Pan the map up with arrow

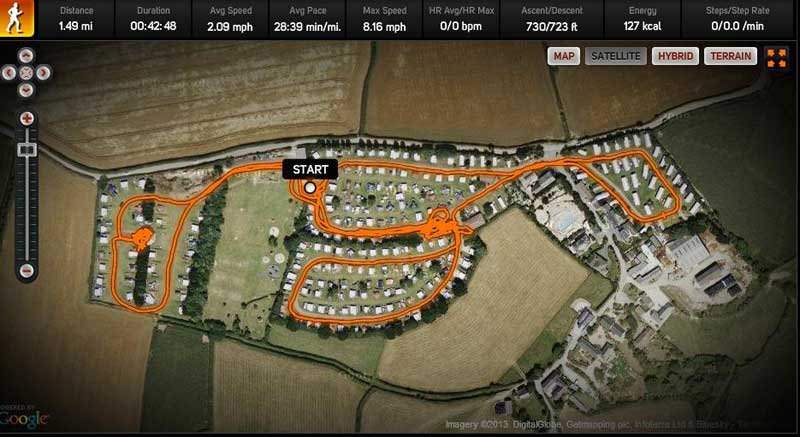tap(26, 56)
